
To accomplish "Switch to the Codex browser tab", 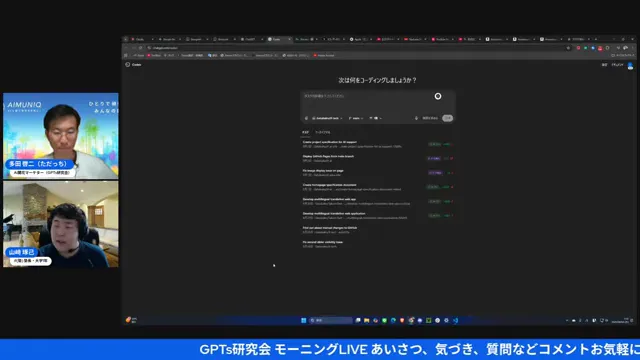I will tap(279, 39).
